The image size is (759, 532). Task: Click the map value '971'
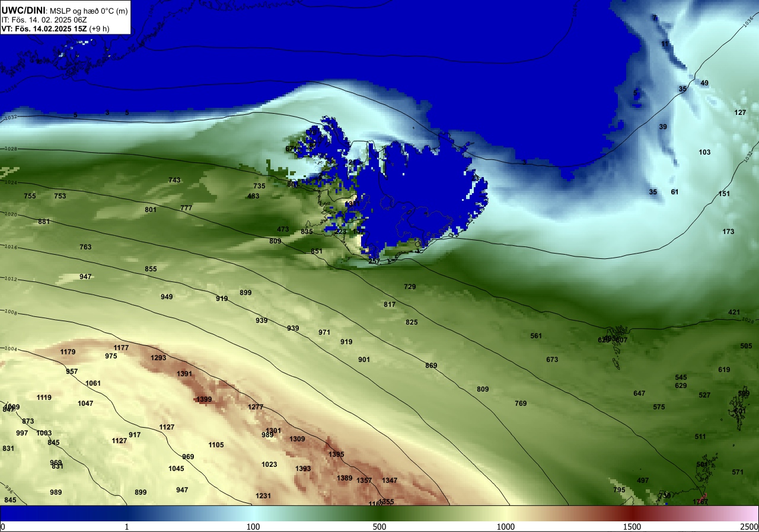tap(324, 332)
